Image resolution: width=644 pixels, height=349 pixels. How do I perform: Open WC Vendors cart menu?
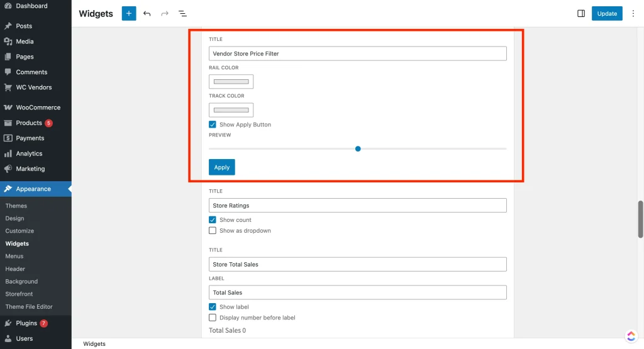pos(33,87)
